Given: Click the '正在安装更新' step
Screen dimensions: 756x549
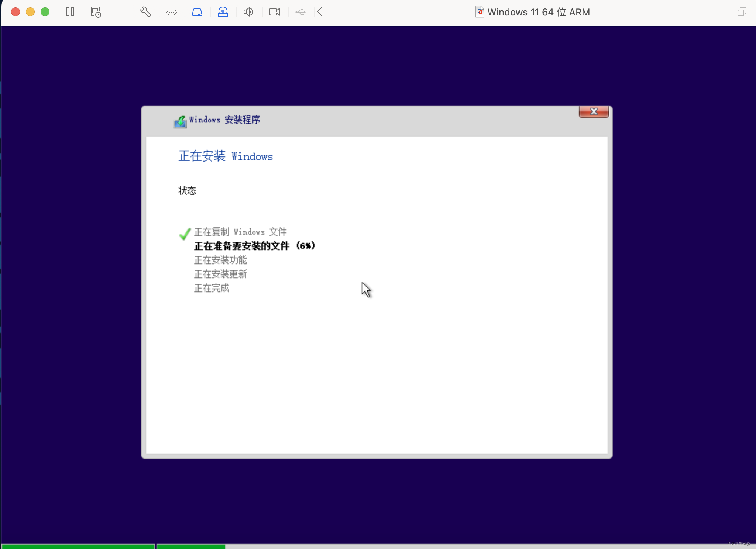Looking at the screenshot, I should coord(220,274).
